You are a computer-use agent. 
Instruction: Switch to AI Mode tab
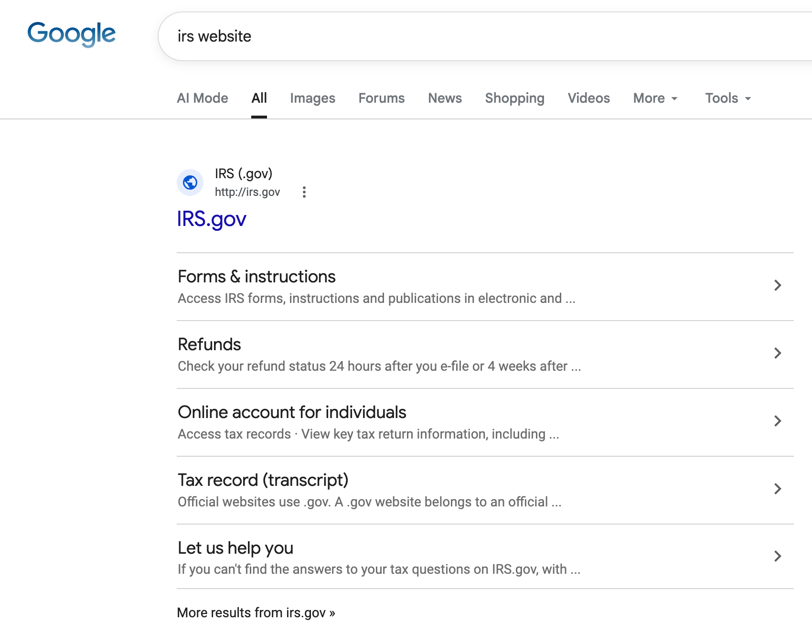203,98
